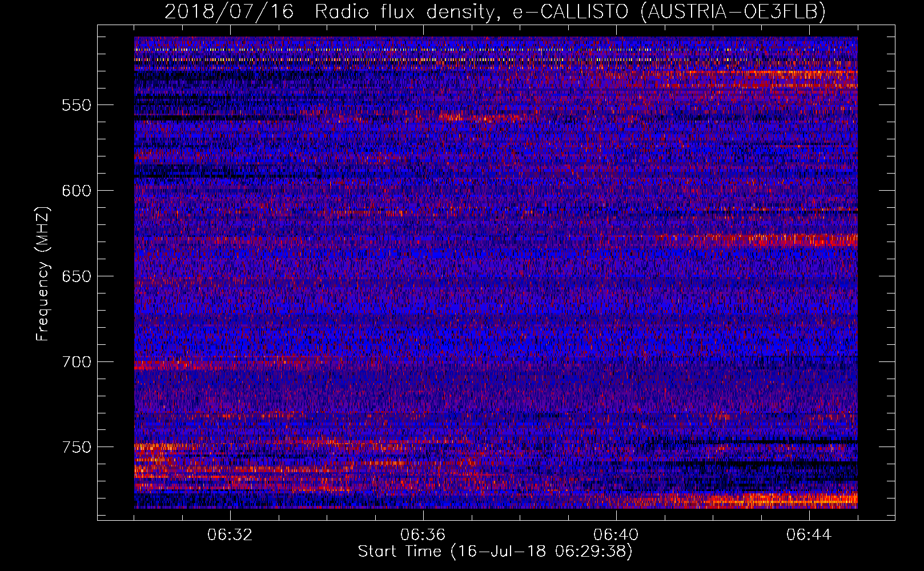Click the station name "(AUSTRIA-OE3FLB)"

733,11
